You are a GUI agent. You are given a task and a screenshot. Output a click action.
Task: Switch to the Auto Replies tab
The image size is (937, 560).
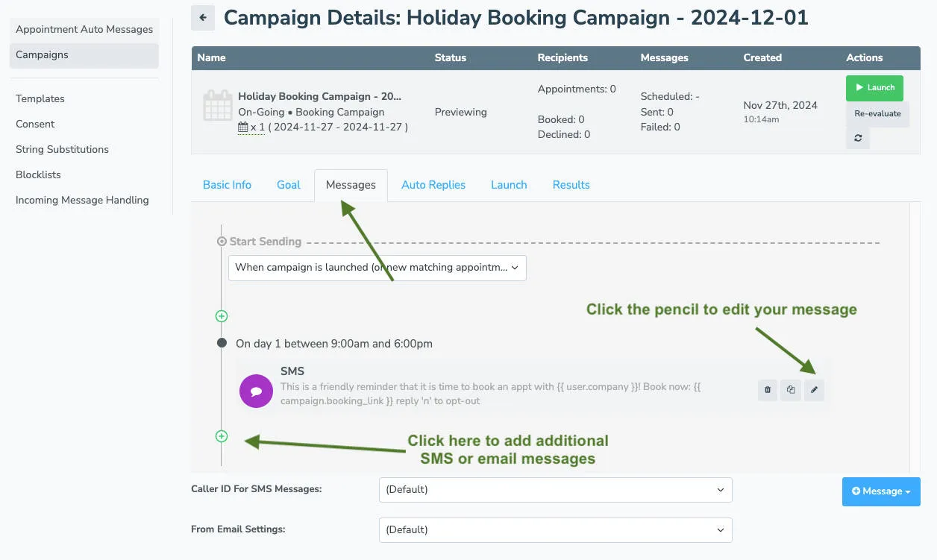point(433,184)
